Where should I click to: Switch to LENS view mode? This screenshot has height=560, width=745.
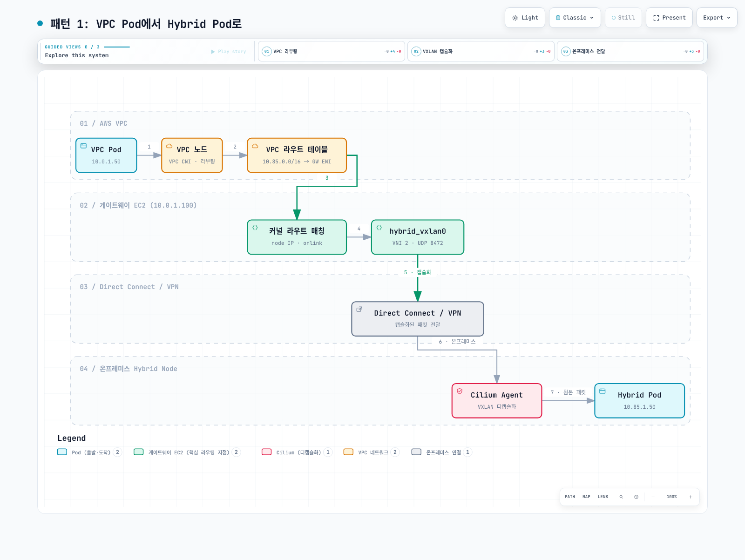pos(603,497)
